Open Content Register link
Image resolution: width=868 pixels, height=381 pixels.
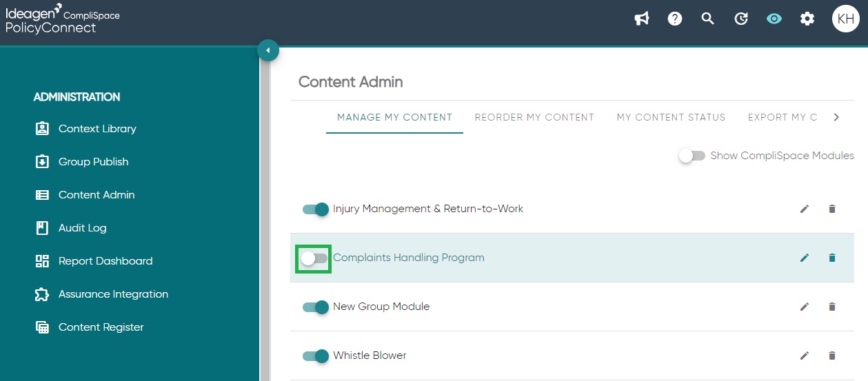tap(101, 327)
